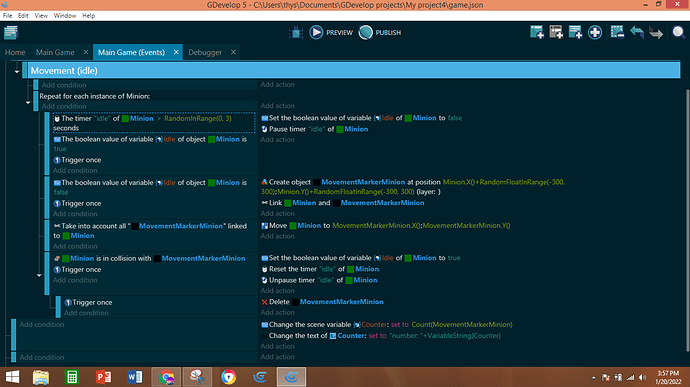This screenshot has width=690, height=387.
Task: Collapse the collision event sub-events
Action: [39, 275]
